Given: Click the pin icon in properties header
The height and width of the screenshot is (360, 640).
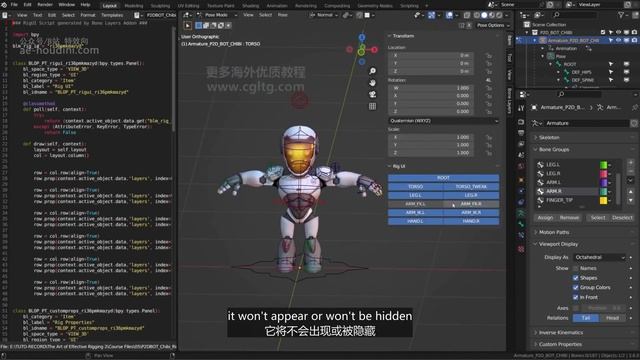Looking at the screenshot, I should click(x=635, y=107).
